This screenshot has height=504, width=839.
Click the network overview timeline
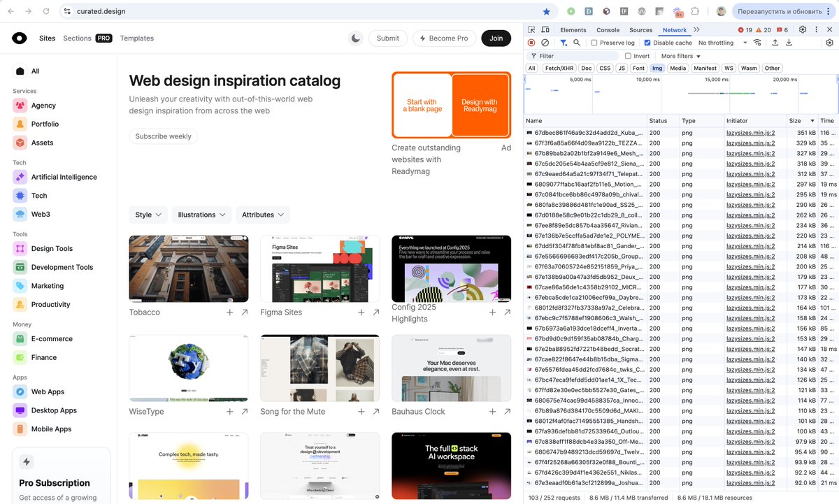click(x=681, y=94)
